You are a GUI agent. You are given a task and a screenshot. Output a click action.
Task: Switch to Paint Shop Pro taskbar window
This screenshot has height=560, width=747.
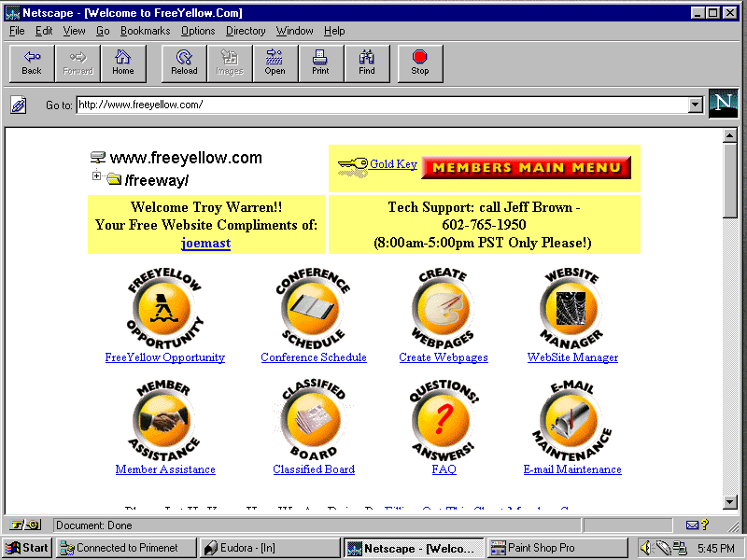(x=557, y=548)
